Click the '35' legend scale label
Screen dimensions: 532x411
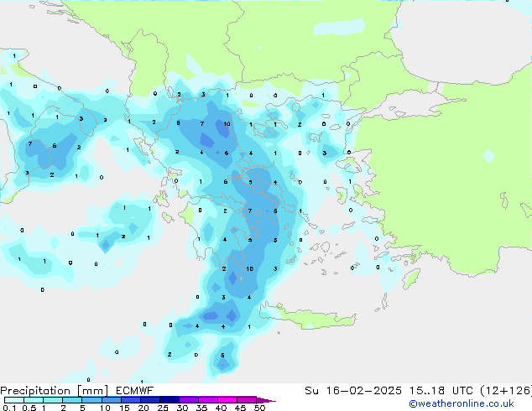point(201,408)
